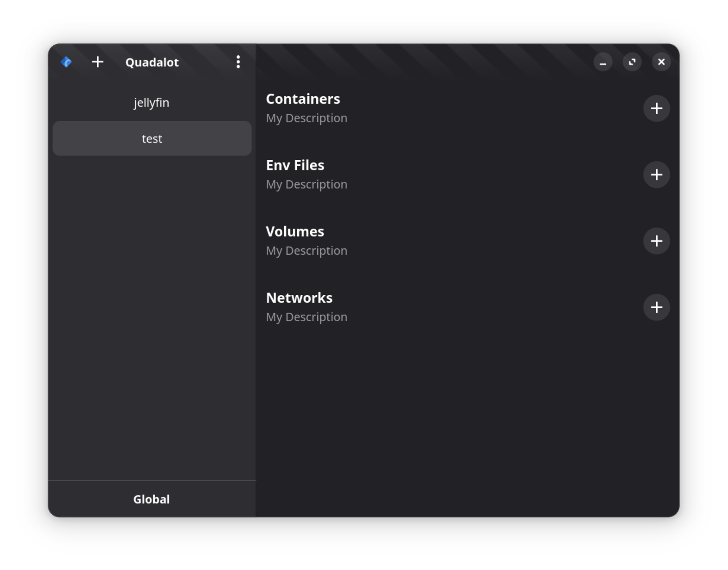Select the test project in the sidebar
The image size is (728, 570).
click(152, 139)
